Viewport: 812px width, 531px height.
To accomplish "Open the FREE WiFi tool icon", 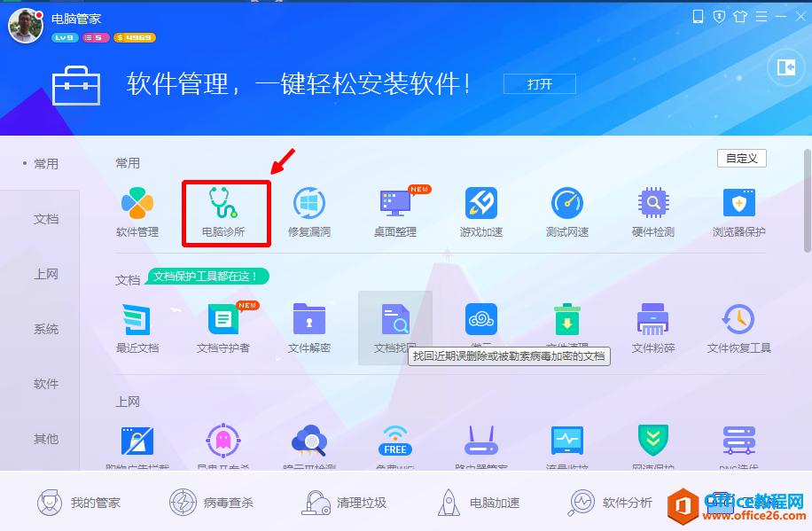I will pos(395,441).
